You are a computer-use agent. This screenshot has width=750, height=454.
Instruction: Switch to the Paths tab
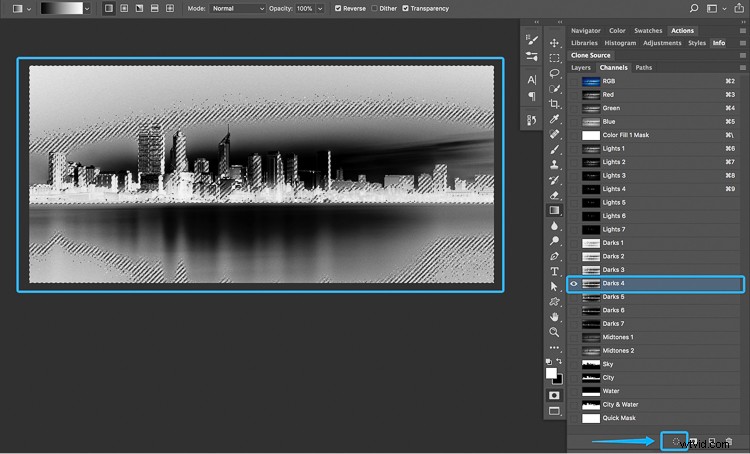643,68
